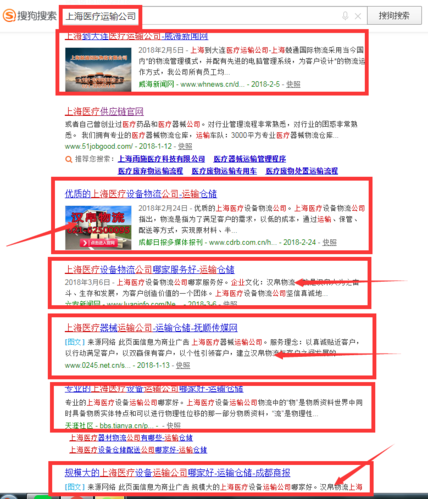Click the 2018年3月6日 snippet date text
Screen dimensions: 428x499
pyautogui.click(x=87, y=282)
